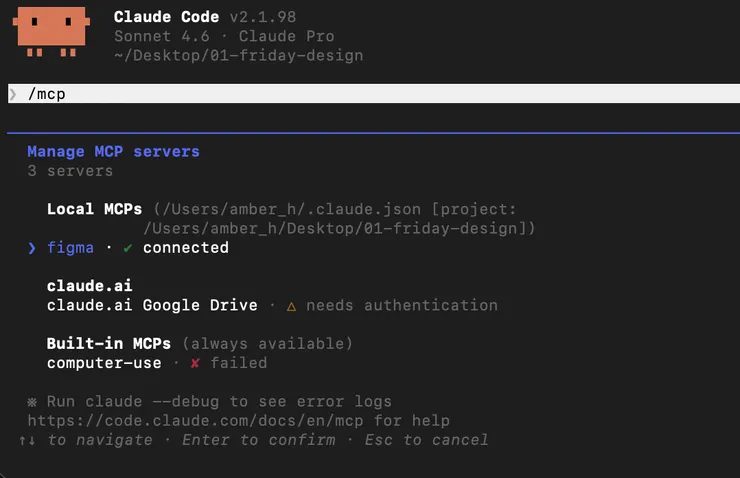Screen dimensions: 740x478
Task: Click the green connected checkmark next to figma
Action: point(127,248)
